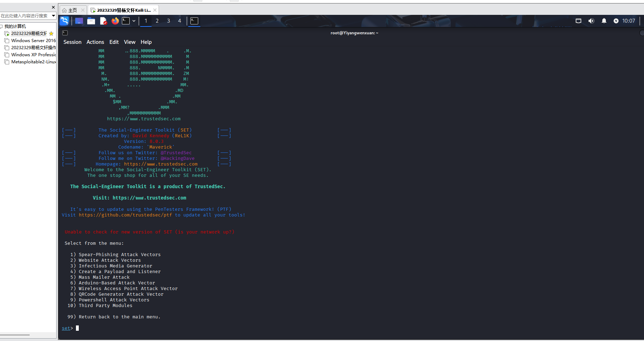
Task: Click the "Select from the menu:" text
Action: pyautogui.click(x=94, y=243)
